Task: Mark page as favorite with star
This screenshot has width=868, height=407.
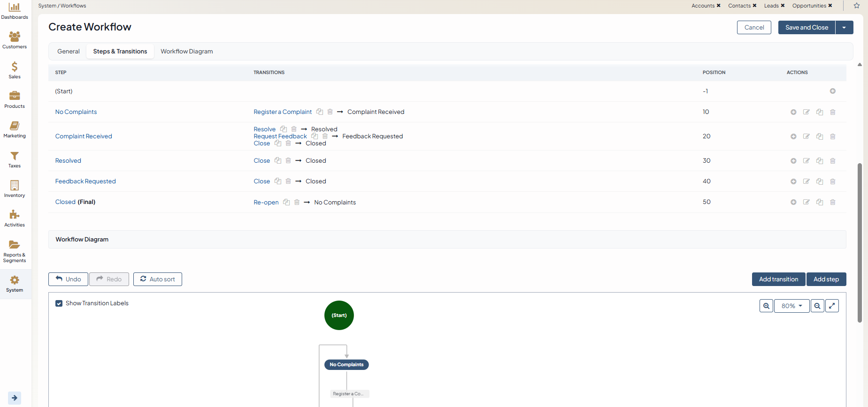Action: pyautogui.click(x=857, y=6)
